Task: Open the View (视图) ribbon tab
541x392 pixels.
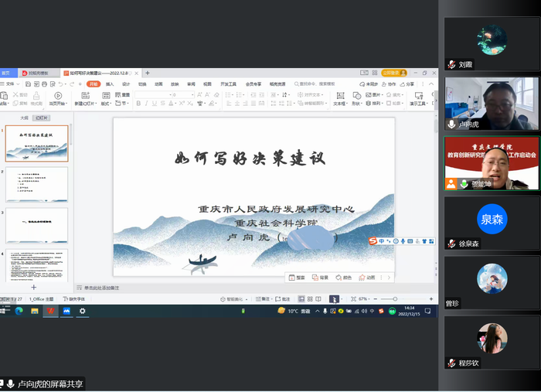Action: point(207,84)
